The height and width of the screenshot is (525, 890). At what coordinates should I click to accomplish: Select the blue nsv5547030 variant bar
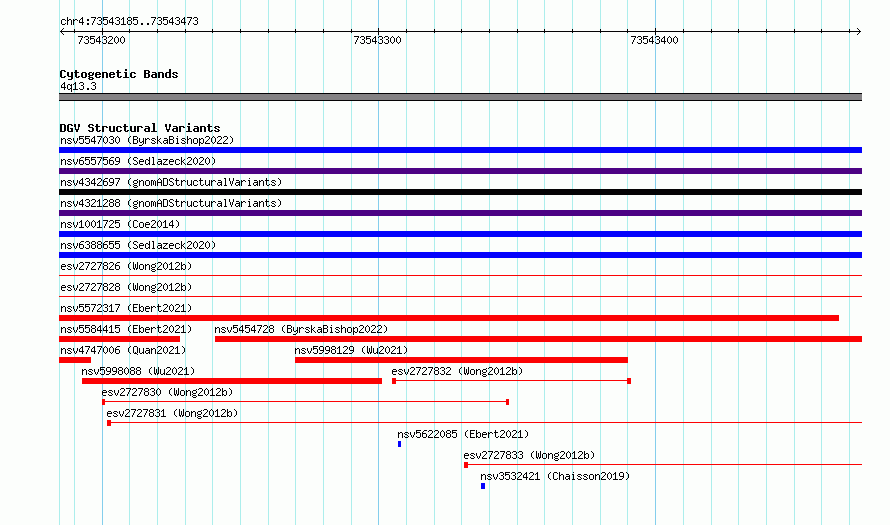[460, 150]
